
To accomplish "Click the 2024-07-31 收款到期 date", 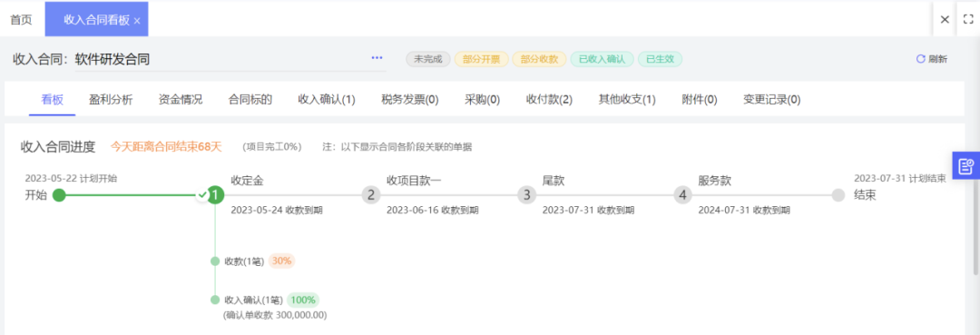I will point(744,211).
